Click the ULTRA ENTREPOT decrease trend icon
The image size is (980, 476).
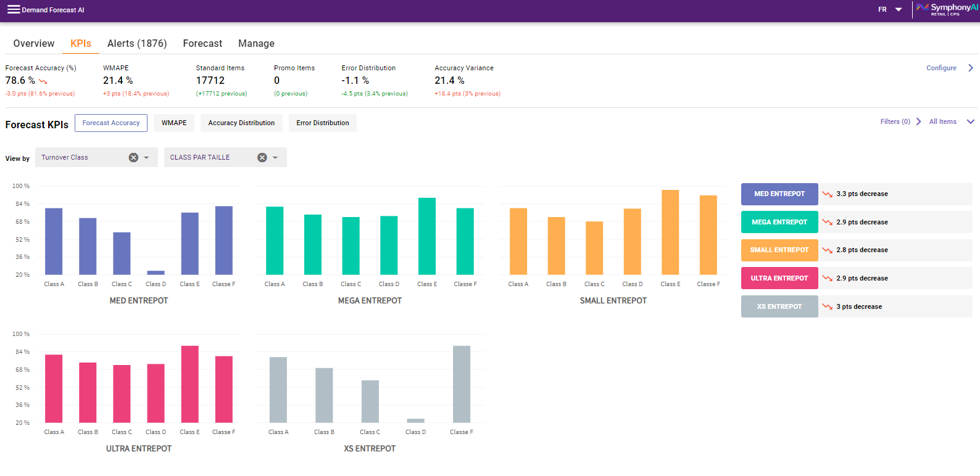click(828, 279)
